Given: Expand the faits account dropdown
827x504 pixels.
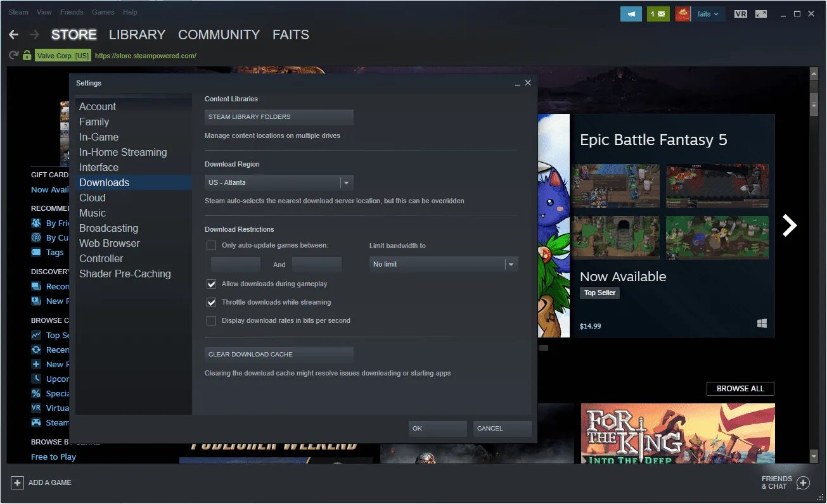Looking at the screenshot, I should coord(708,14).
